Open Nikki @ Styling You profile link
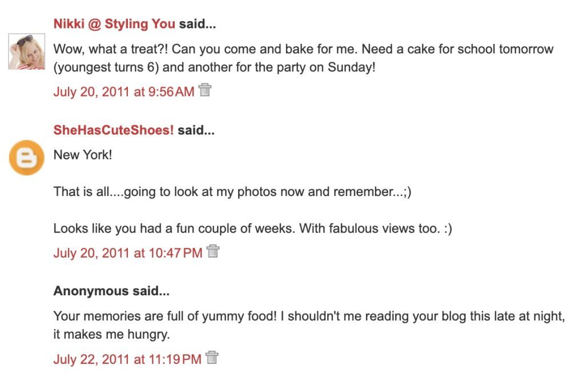The image size is (588, 385). tap(114, 24)
